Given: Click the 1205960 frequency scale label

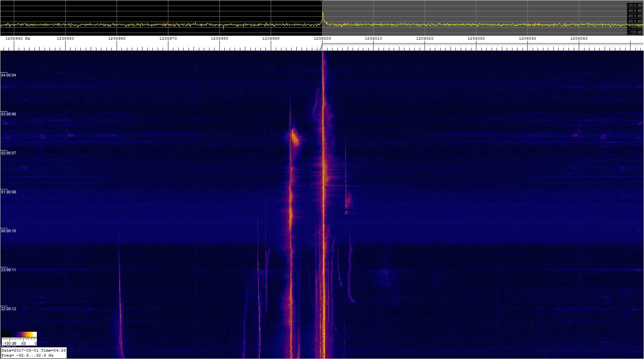Looking at the screenshot, I should point(117,38).
